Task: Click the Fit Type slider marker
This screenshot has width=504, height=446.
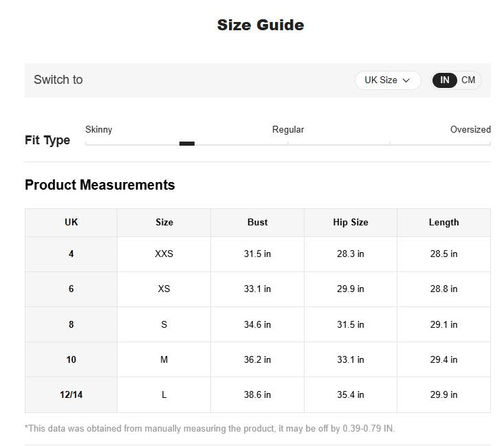Action: 187,144
